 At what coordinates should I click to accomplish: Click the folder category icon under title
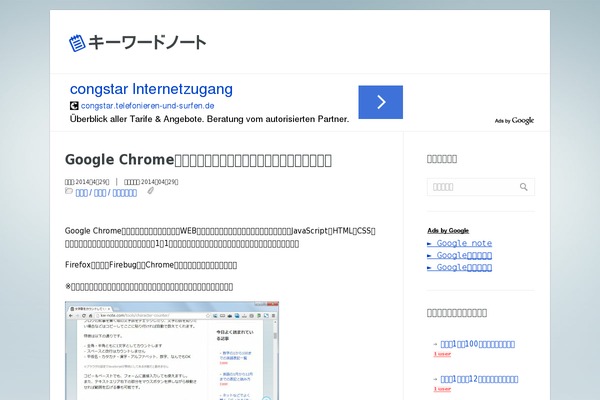[x=69, y=191]
